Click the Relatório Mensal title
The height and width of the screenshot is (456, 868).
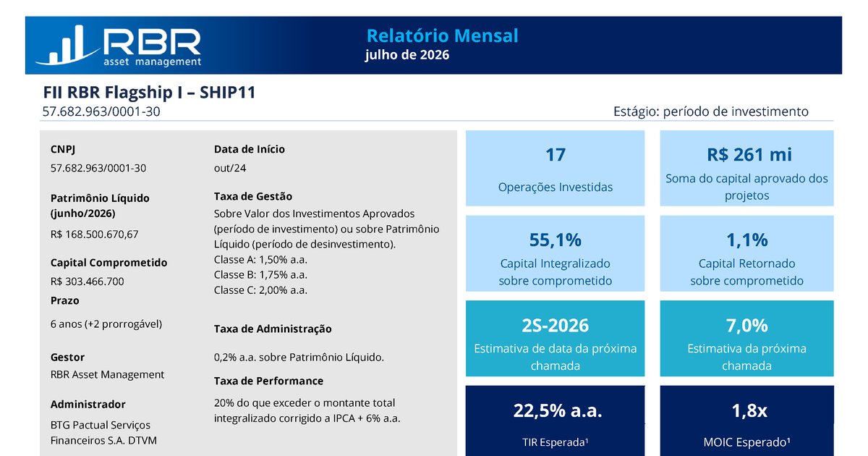coord(442,35)
